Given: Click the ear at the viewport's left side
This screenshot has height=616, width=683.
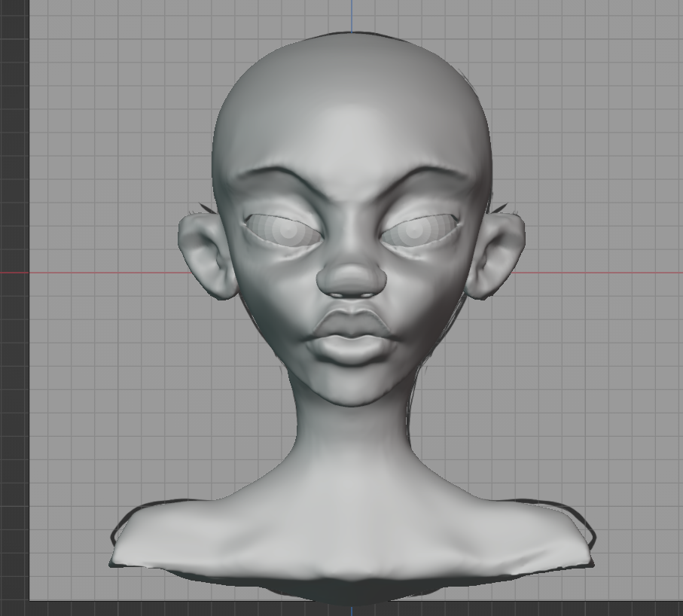Looking at the screenshot, I should (x=206, y=255).
